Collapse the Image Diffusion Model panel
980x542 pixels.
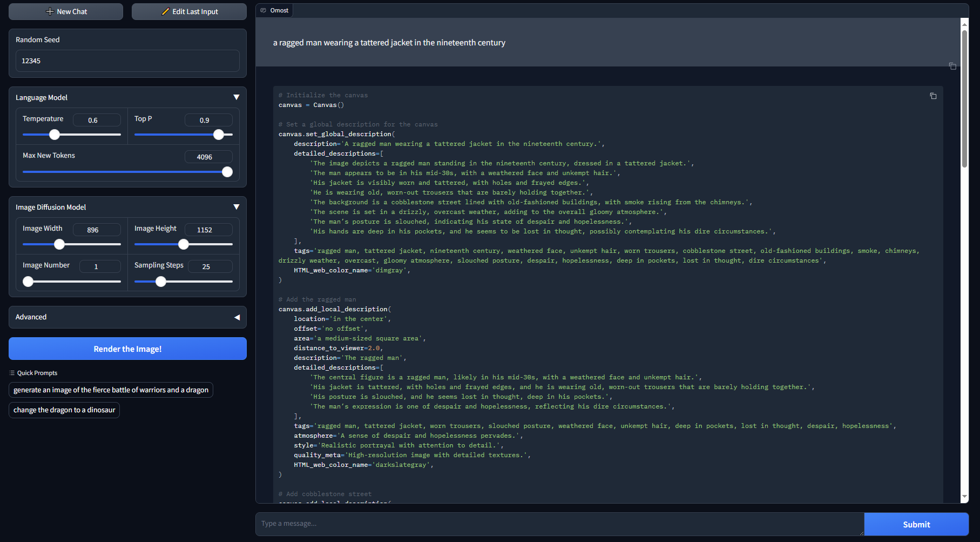(236, 206)
